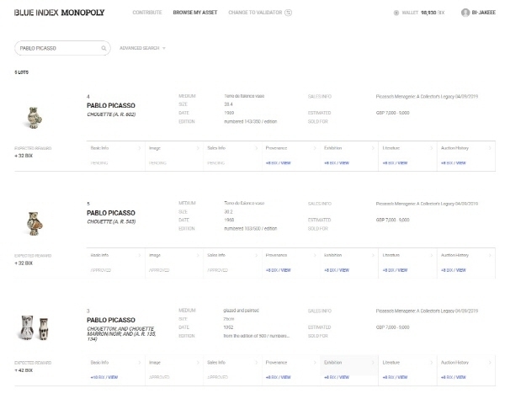Click Provenance +8 BIX / VIEW, lot 5
Viewport: 505px width, 420px height.
[x=278, y=270]
